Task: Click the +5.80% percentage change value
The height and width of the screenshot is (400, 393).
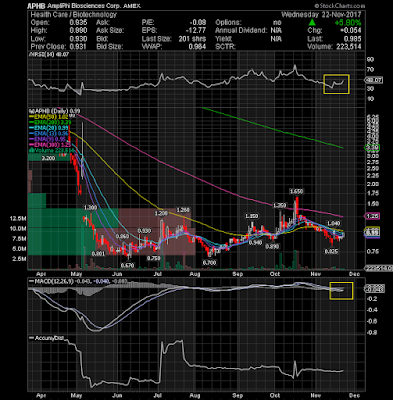Action: (348, 23)
